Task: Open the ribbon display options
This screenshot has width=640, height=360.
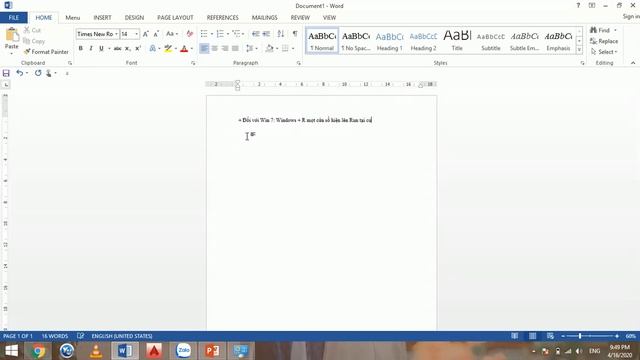Action: click(592, 6)
